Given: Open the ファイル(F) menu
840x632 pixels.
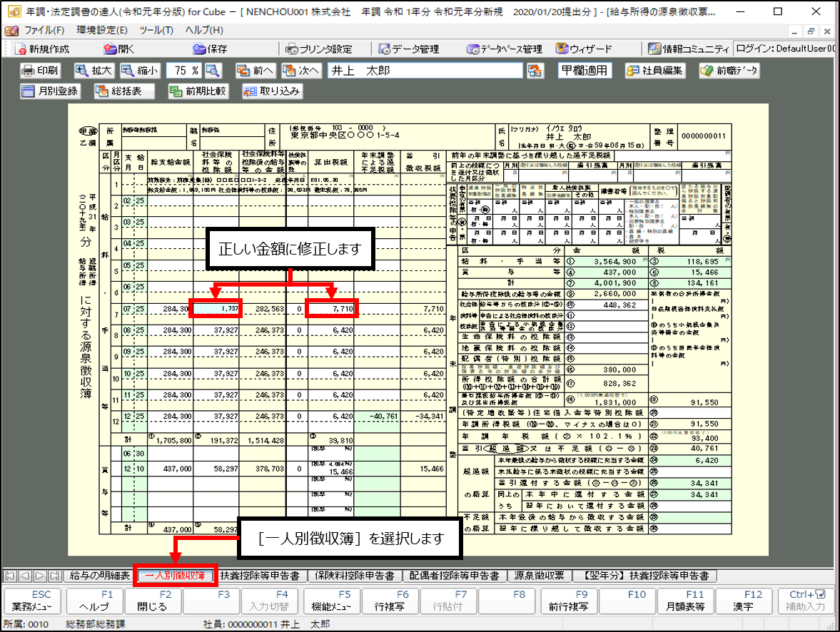Looking at the screenshot, I should coord(44,31).
